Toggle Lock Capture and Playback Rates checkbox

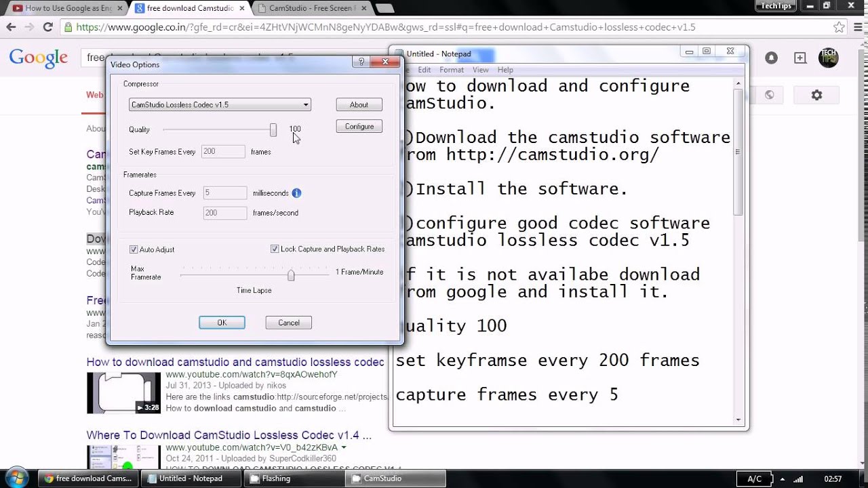coord(275,249)
